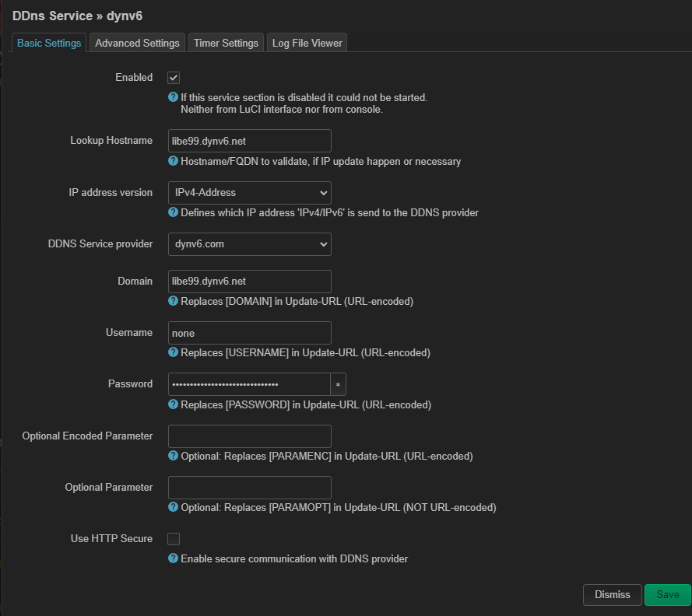Focus the Optional Parameter text field
The width and height of the screenshot is (692, 616).
[249, 488]
